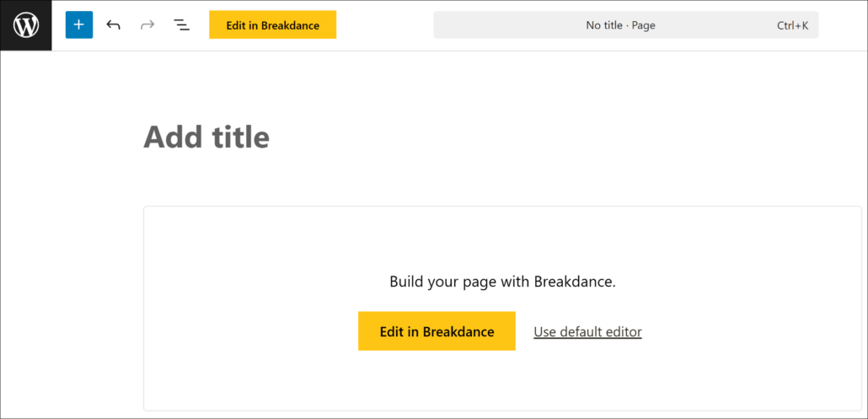The image size is (868, 419).
Task: Click the WordPress logo to exit editor
Action: (26, 25)
